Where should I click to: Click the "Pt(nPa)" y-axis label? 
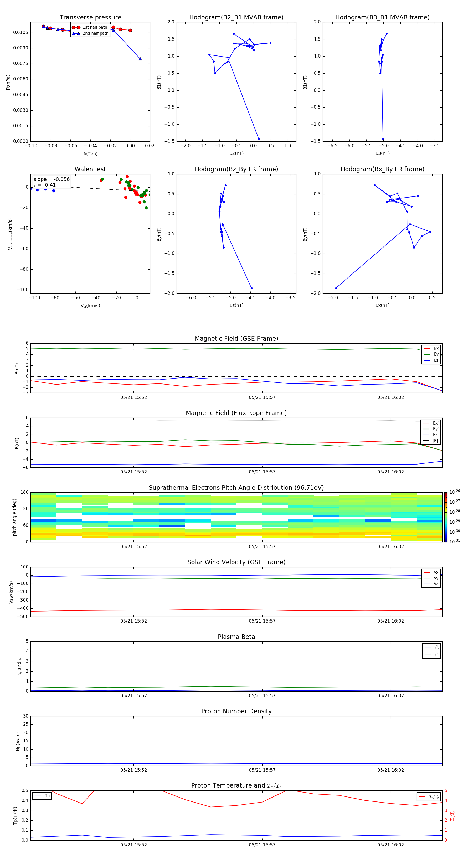click(x=8, y=82)
